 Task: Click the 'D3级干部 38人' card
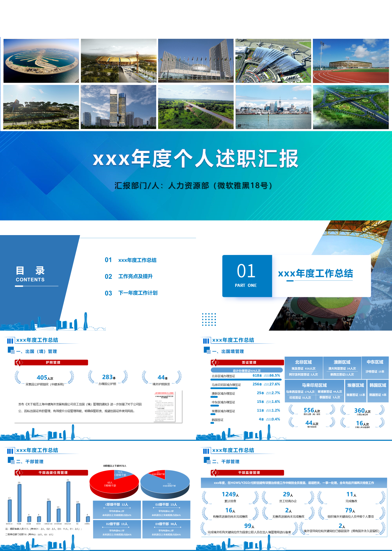(166, 529)
